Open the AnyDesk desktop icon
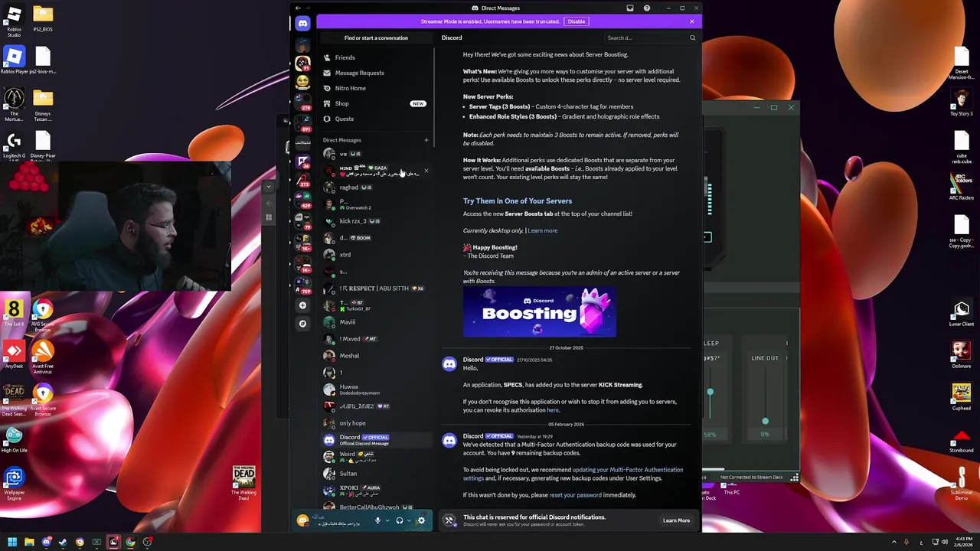The width and height of the screenshot is (980, 551). pos(14,355)
